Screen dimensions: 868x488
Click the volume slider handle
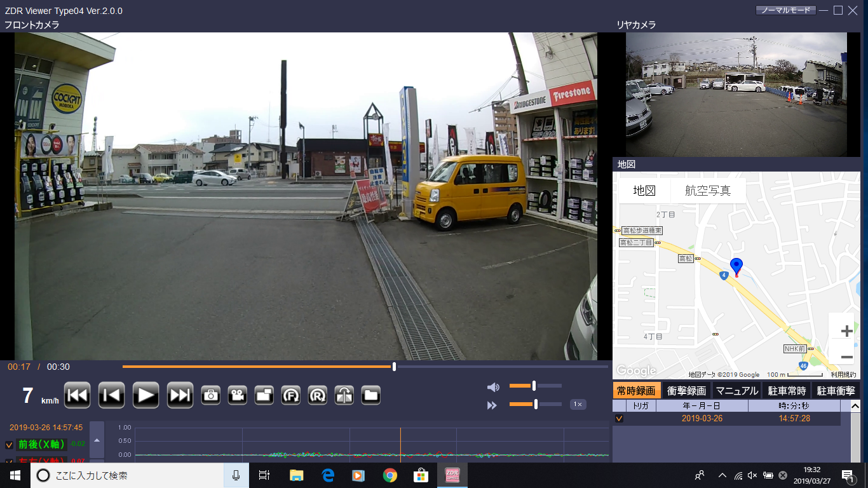tap(534, 386)
